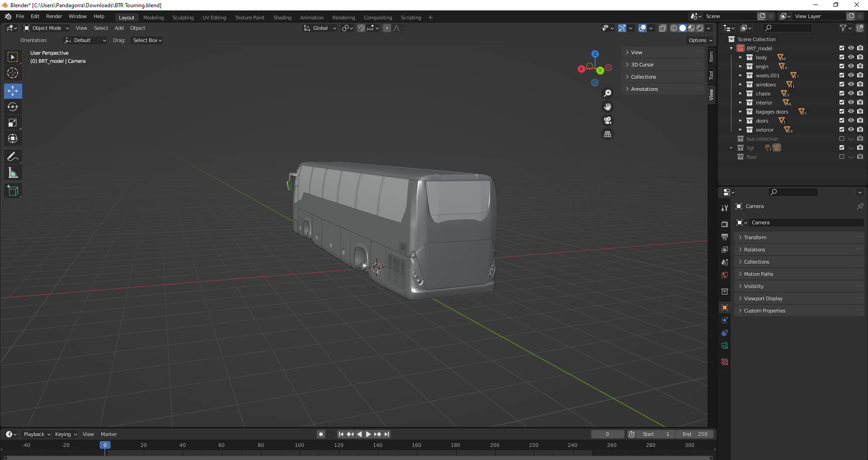This screenshot has height=460, width=868.
Task: Enable the floor collection checkbox
Action: (842, 157)
